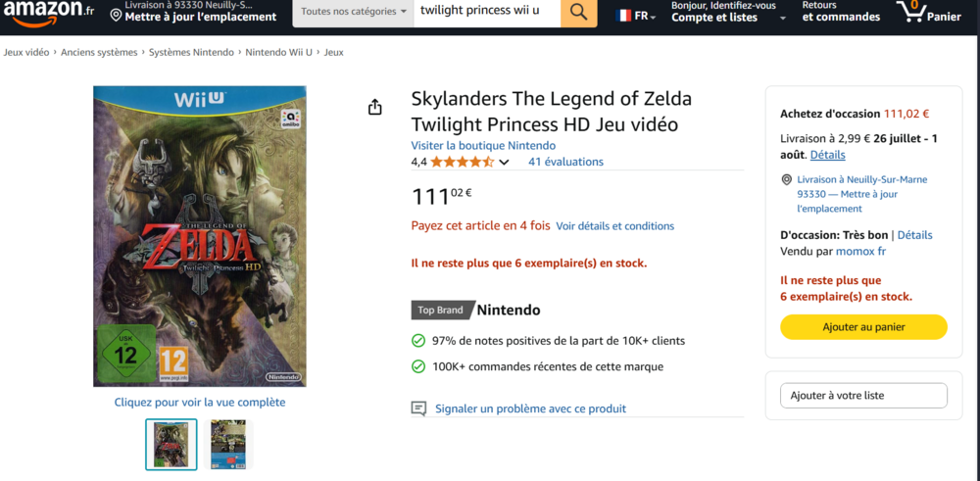The width and height of the screenshot is (980, 481).
Task: Click the magnifying glass search button
Action: 578,12
